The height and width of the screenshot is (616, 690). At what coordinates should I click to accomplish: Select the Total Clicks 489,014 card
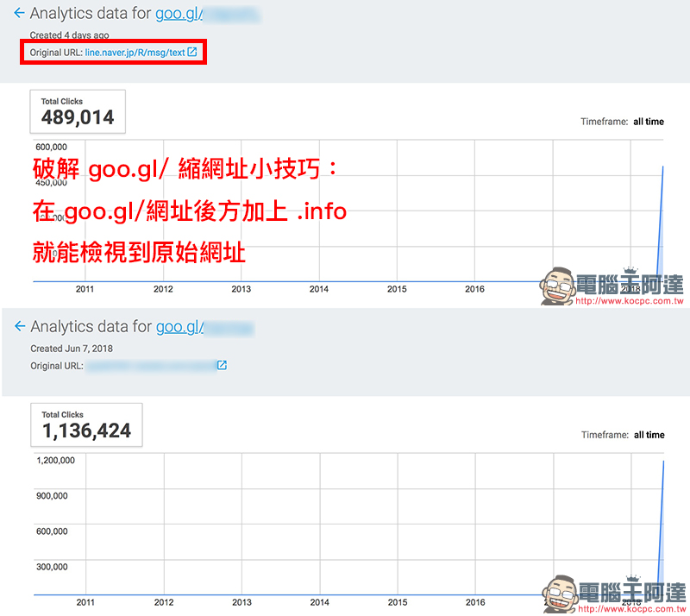tap(78, 112)
